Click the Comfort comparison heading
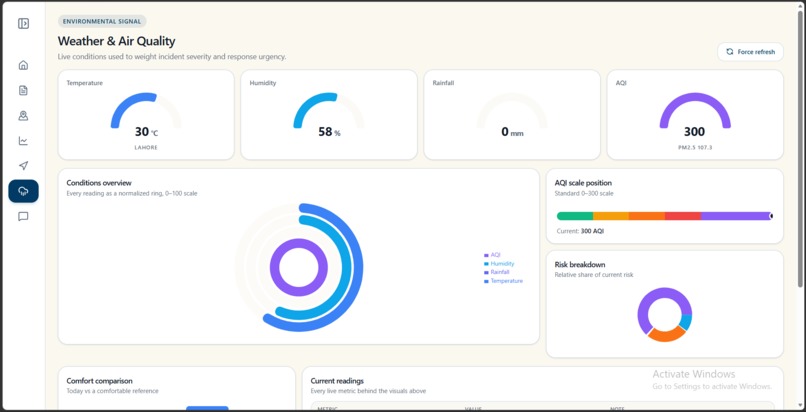Screen dimensions: 806x412 [99, 381]
